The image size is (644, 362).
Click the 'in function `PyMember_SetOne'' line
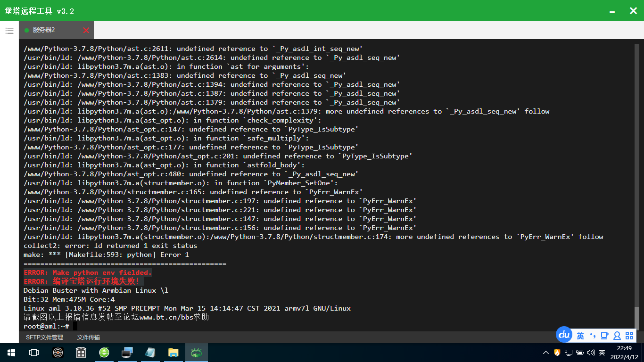[x=181, y=183]
